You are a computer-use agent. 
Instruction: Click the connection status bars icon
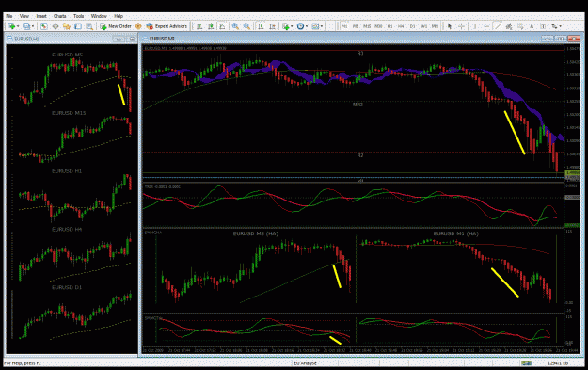[x=526, y=362]
